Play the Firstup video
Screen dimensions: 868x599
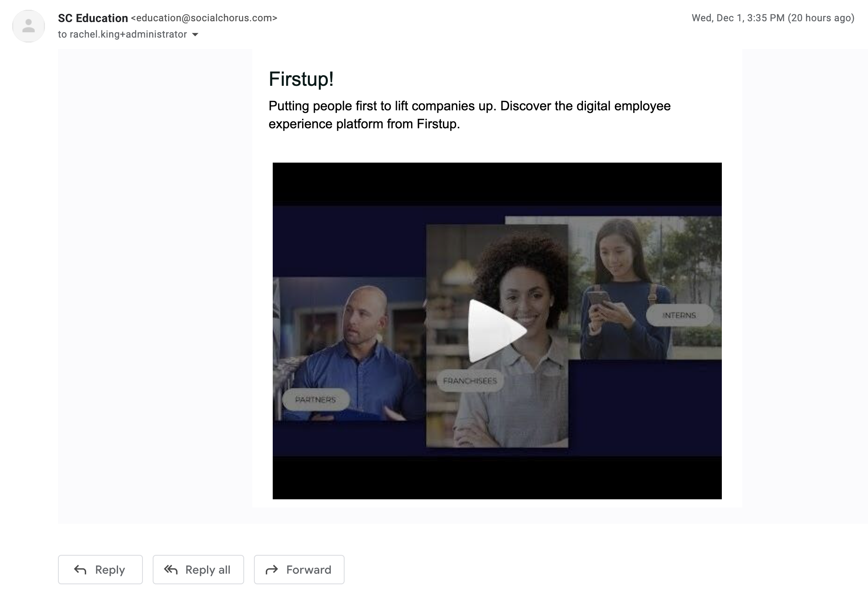[497, 331]
